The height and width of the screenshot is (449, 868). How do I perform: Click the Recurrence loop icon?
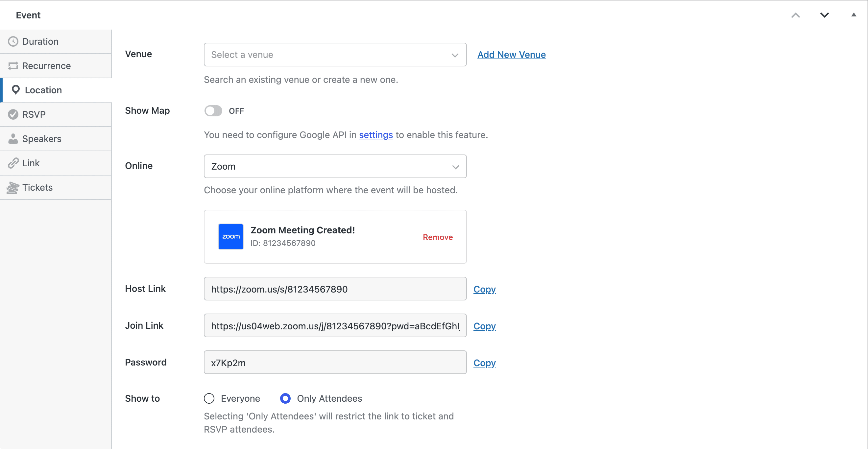[x=13, y=66]
